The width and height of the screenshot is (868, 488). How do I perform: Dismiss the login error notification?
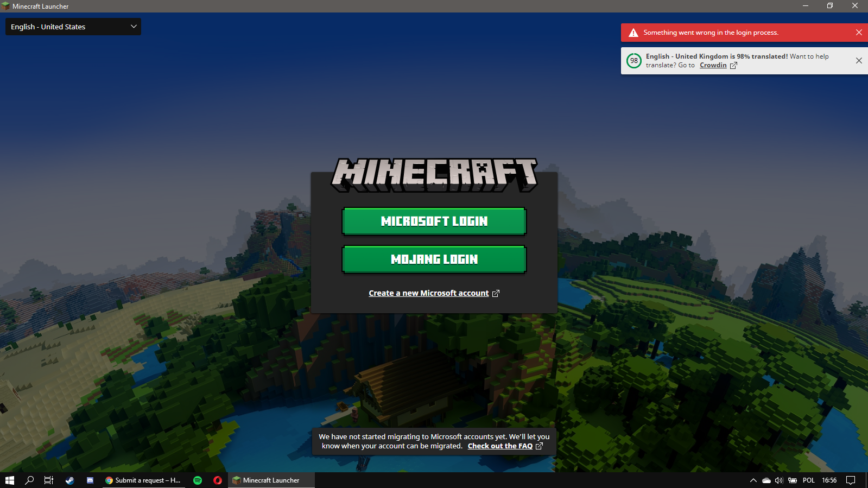[x=859, y=33]
